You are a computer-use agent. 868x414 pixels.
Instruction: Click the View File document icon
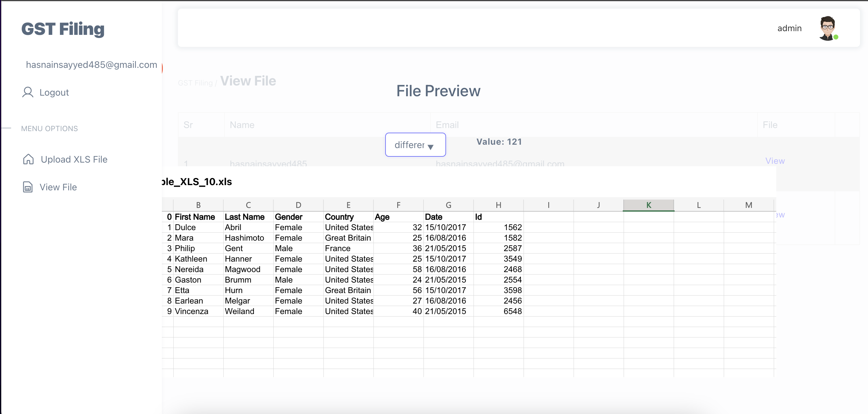click(27, 187)
